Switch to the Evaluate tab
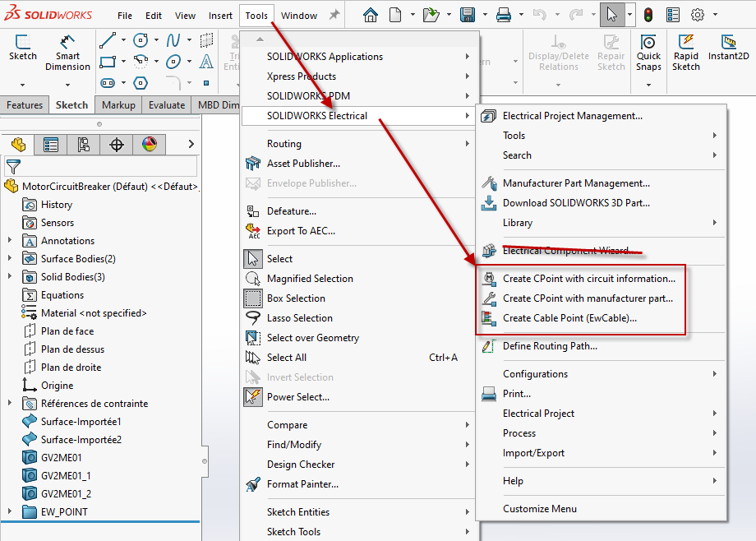The image size is (756, 541). [167, 104]
